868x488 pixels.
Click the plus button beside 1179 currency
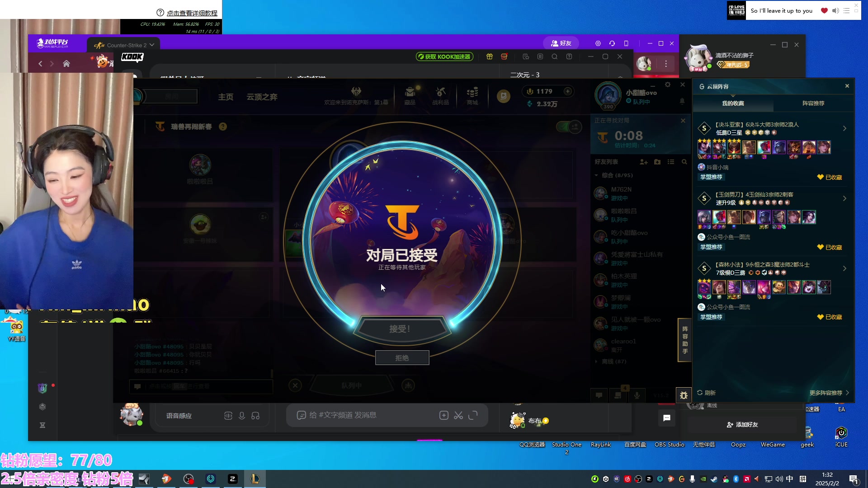(568, 91)
